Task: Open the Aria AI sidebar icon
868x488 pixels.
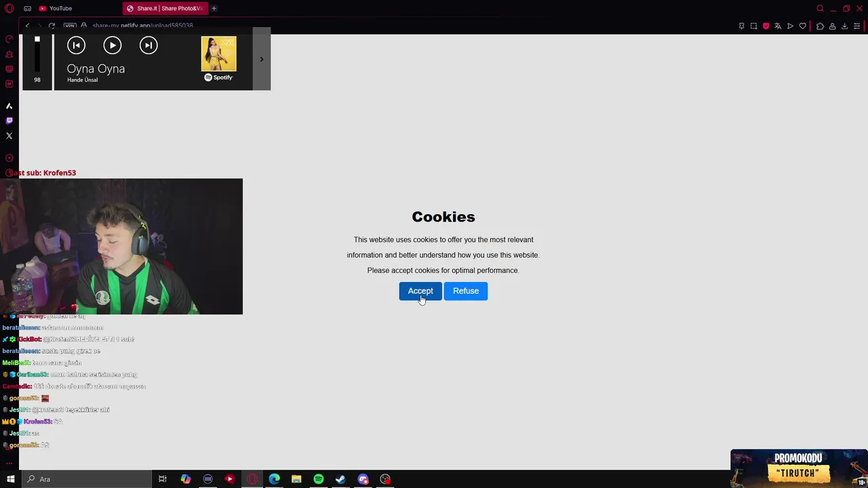Action: [x=9, y=106]
